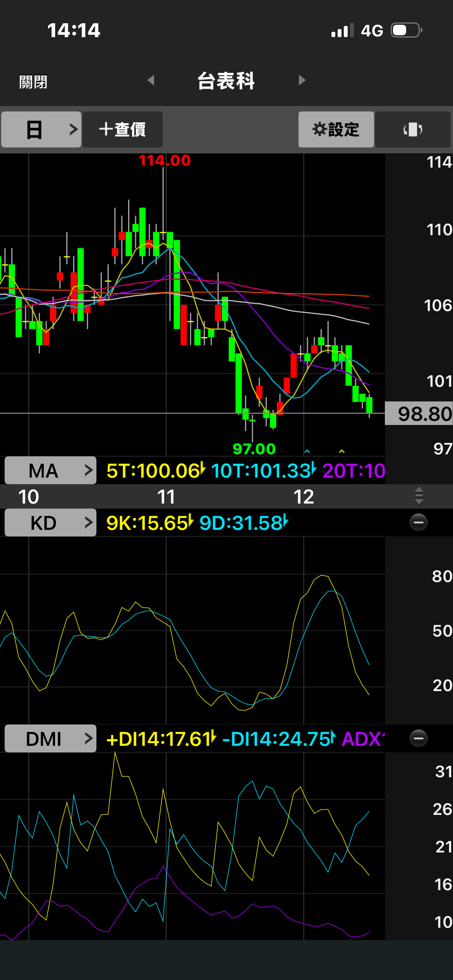
Task: Use the chart resize handle arrows
Action: tap(419, 496)
